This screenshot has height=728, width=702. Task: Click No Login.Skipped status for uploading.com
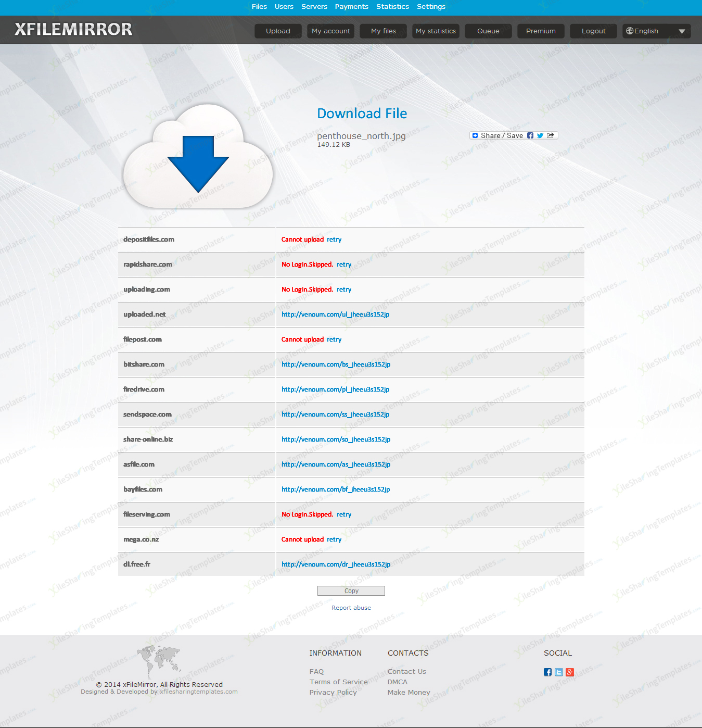[307, 290]
